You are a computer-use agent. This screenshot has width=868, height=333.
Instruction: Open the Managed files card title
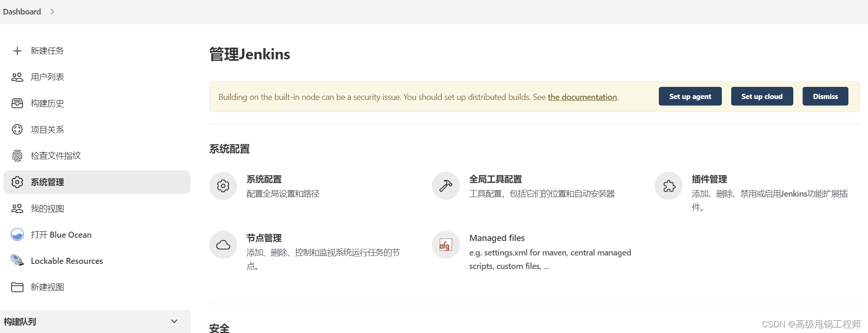pos(497,238)
